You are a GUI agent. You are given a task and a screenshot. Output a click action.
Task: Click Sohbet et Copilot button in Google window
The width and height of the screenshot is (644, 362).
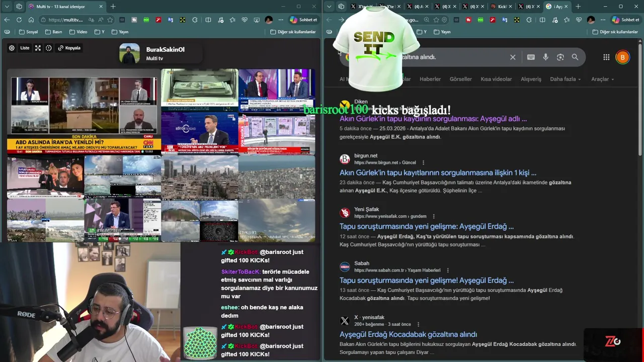626,20
